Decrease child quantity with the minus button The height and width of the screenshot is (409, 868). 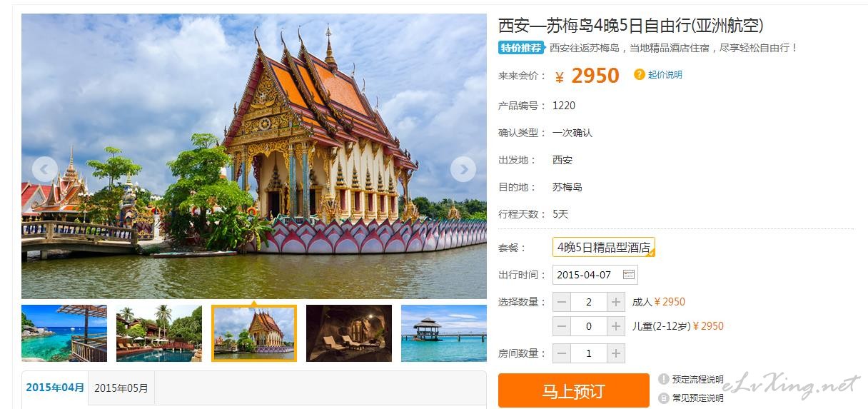(562, 326)
